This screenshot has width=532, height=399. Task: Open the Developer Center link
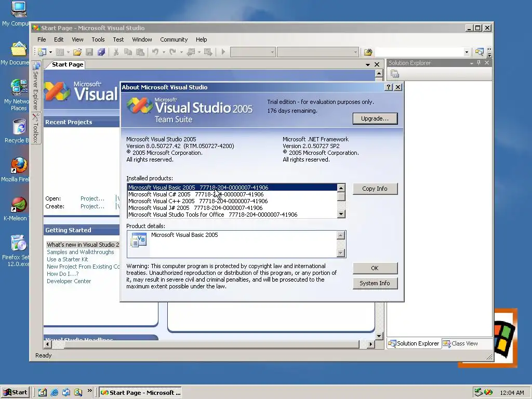(69, 281)
